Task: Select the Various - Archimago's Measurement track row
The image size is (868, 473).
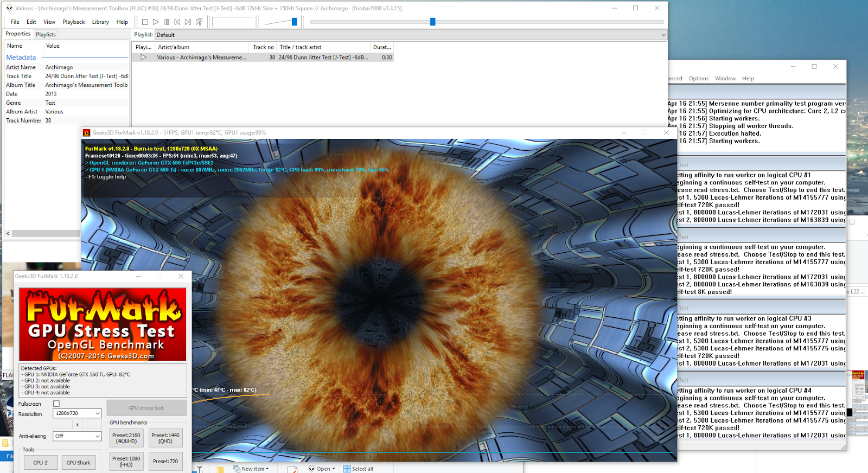Action: (x=263, y=57)
